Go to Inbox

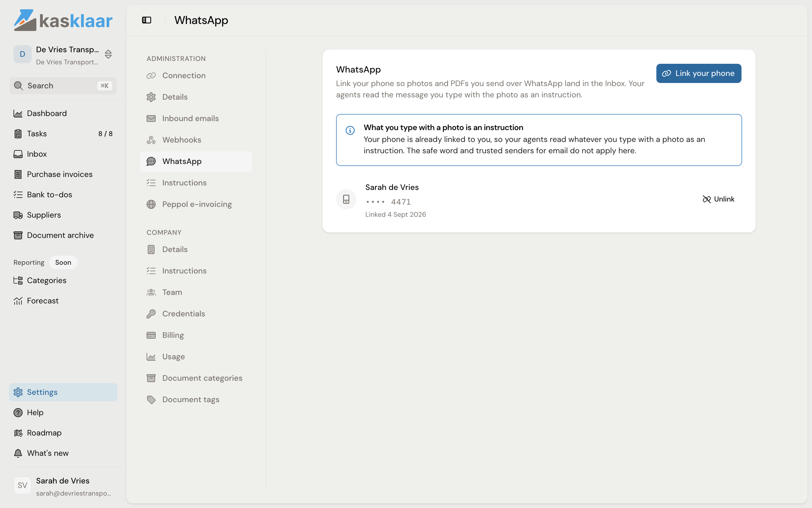pyautogui.click(x=63, y=154)
